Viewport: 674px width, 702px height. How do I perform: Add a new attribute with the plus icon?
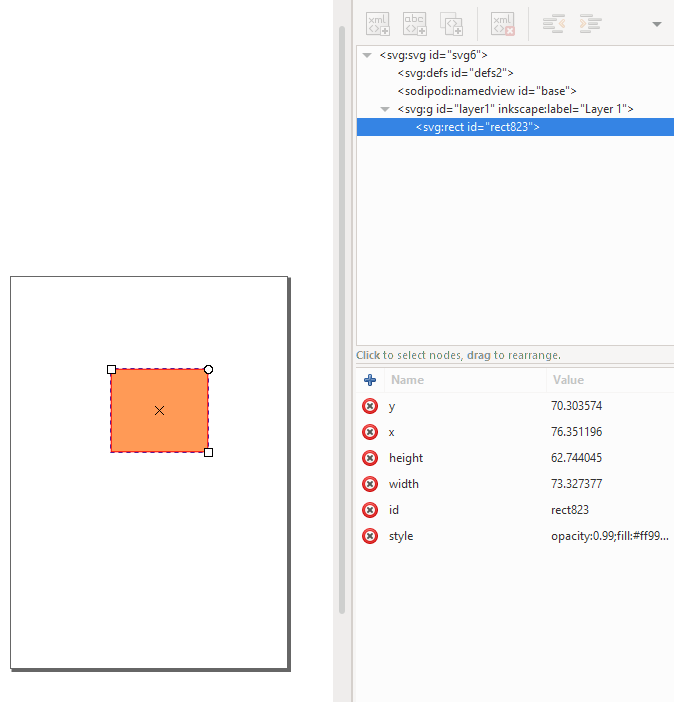370,380
